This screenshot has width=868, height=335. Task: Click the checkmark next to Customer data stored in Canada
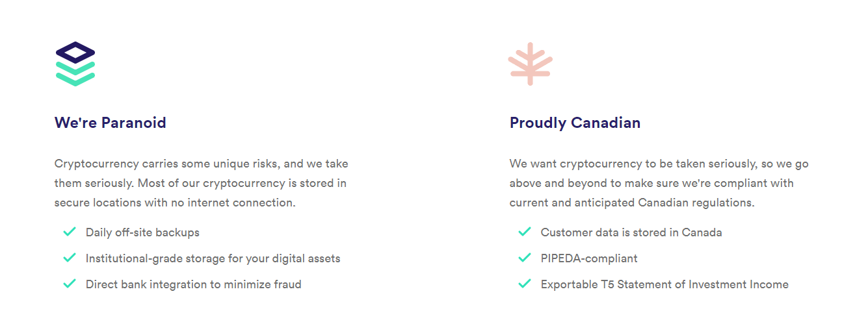[525, 232]
